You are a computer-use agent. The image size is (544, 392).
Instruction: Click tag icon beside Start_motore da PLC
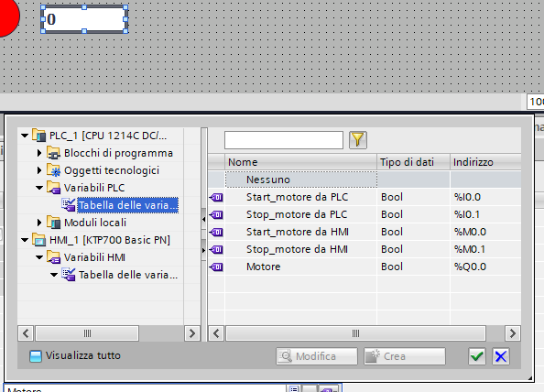coord(216,198)
